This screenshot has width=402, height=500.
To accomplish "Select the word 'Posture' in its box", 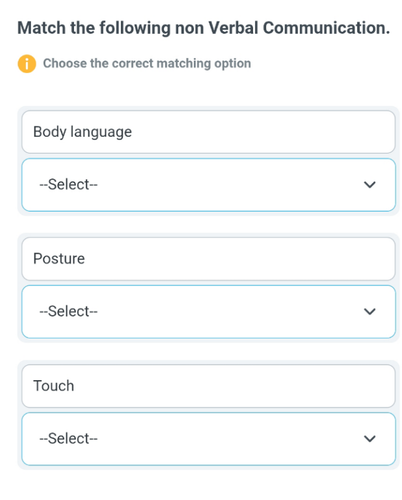I will click(x=59, y=259).
